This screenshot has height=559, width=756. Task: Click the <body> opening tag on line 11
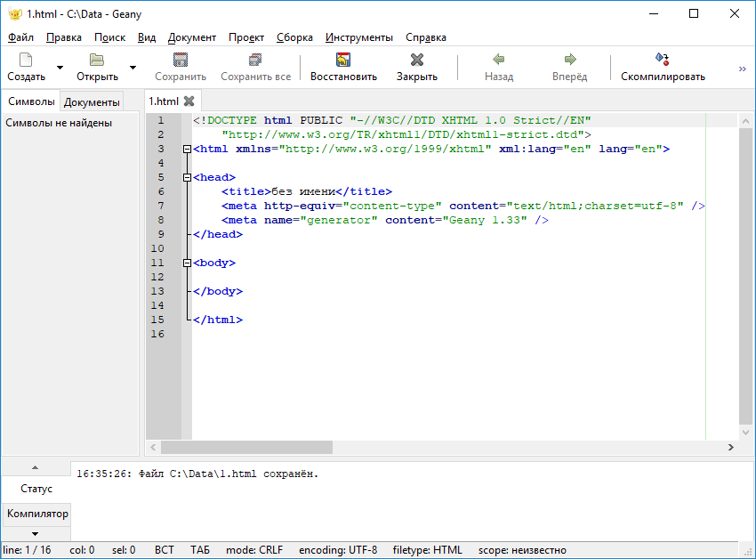point(214,263)
